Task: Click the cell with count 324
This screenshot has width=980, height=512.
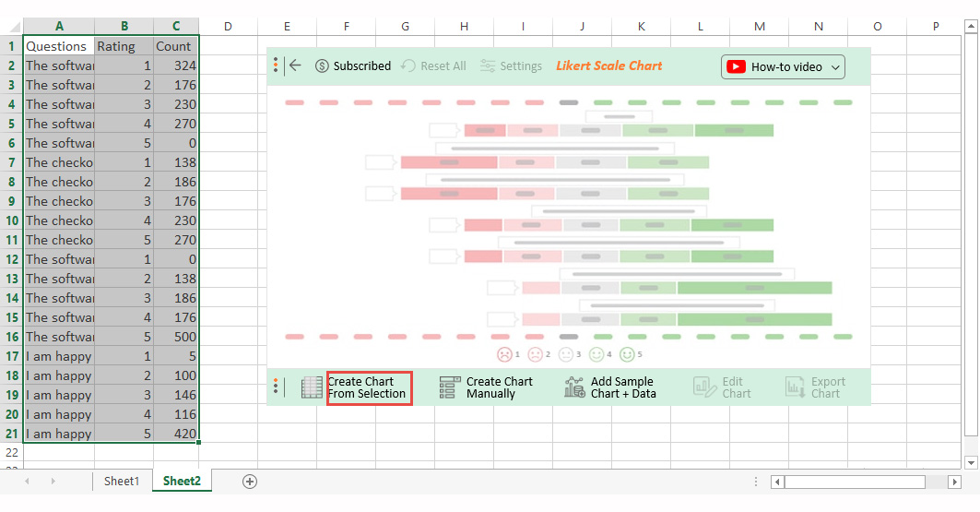Action: click(176, 65)
